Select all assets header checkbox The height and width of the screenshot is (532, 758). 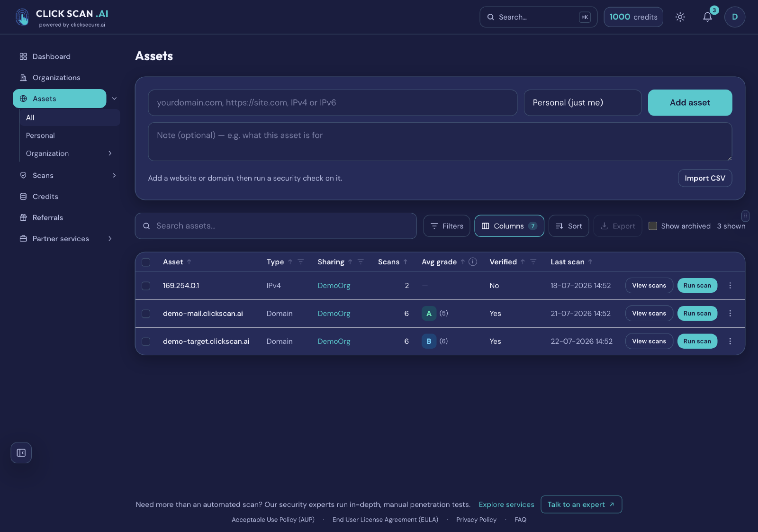tap(146, 262)
